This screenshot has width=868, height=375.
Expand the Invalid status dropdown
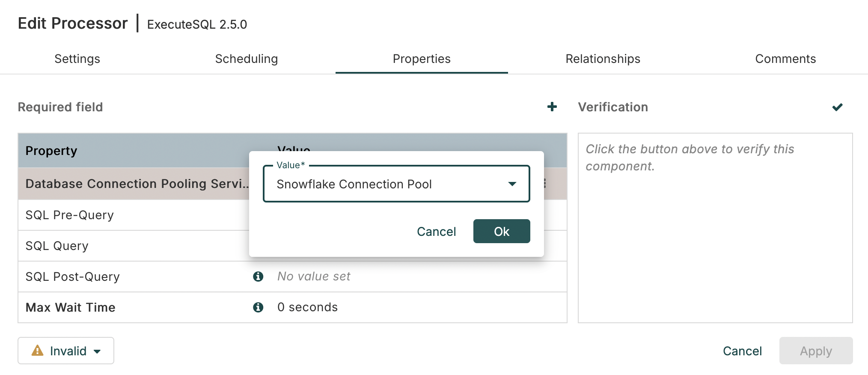(x=66, y=351)
